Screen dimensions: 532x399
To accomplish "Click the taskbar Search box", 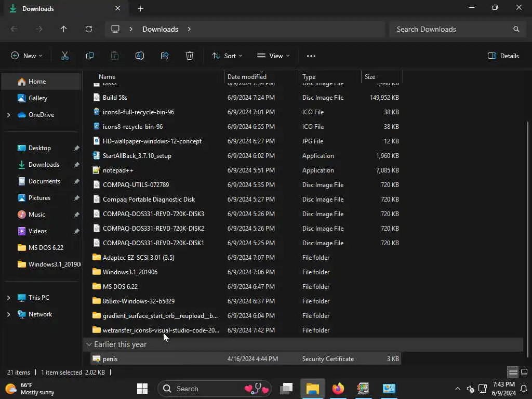I will pyautogui.click(x=215, y=389).
